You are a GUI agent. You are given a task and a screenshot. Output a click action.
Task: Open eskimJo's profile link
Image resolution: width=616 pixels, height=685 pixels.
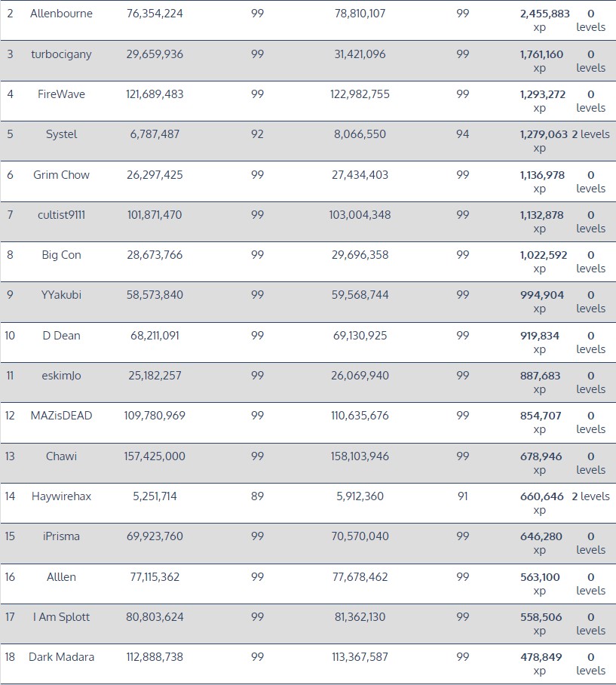click(x=61, y=376)
